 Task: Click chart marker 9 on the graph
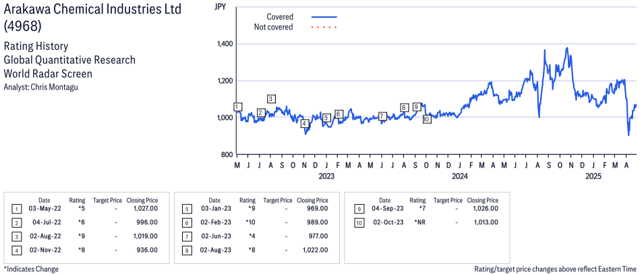click(x=417, y=106)
